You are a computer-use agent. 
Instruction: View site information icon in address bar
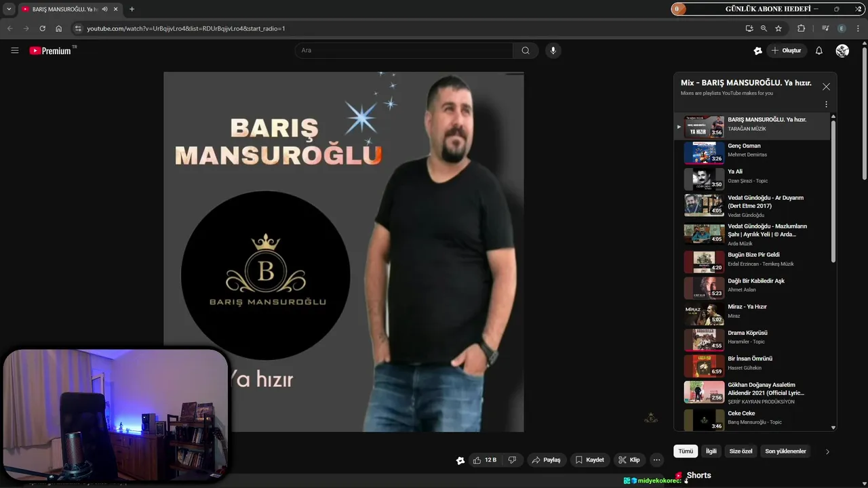coord(78,28)
